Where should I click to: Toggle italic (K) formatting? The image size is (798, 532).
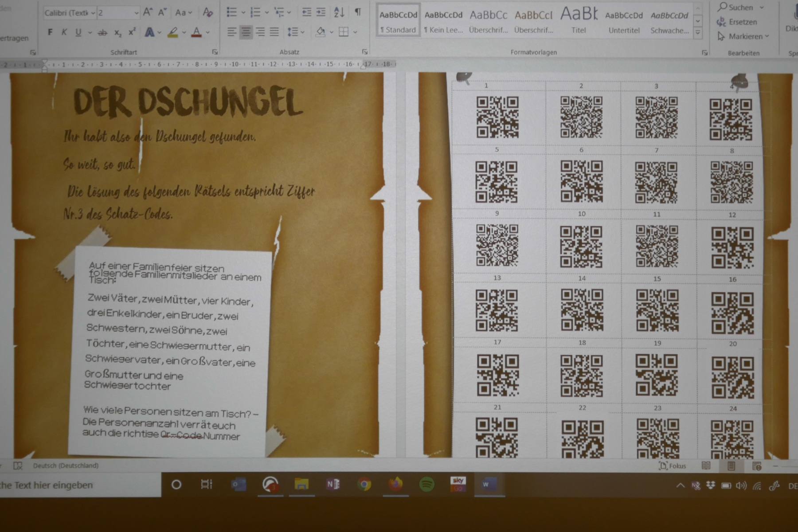point(64,32)
